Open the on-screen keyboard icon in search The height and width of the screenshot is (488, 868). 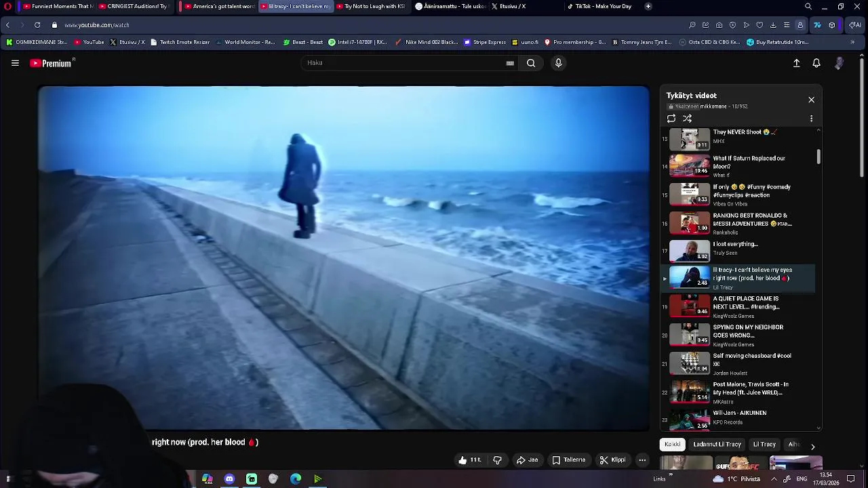(x=510, y=63)
